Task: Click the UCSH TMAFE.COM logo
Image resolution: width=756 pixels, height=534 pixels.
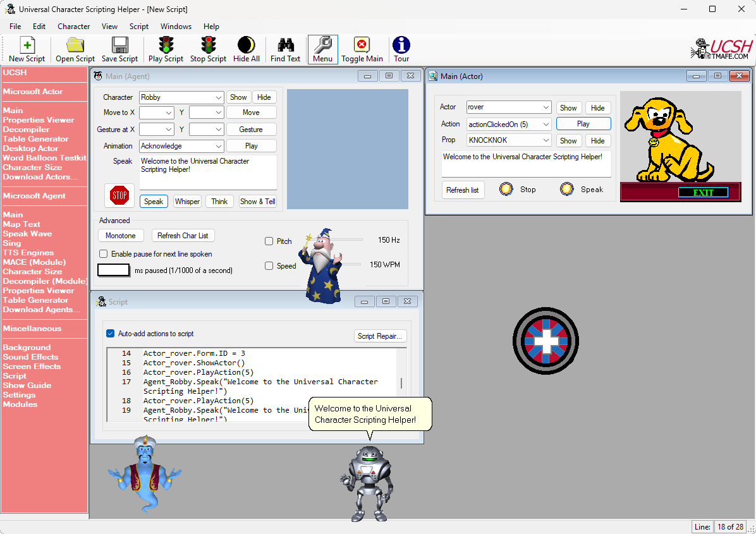Action: (x=721, y=49)
